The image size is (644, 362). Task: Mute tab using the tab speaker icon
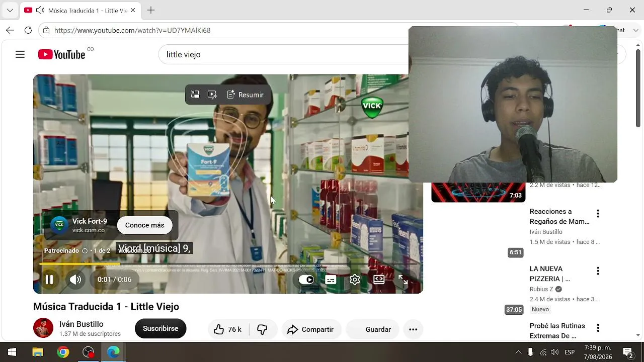pyautogui.click(x=40, y=10)
